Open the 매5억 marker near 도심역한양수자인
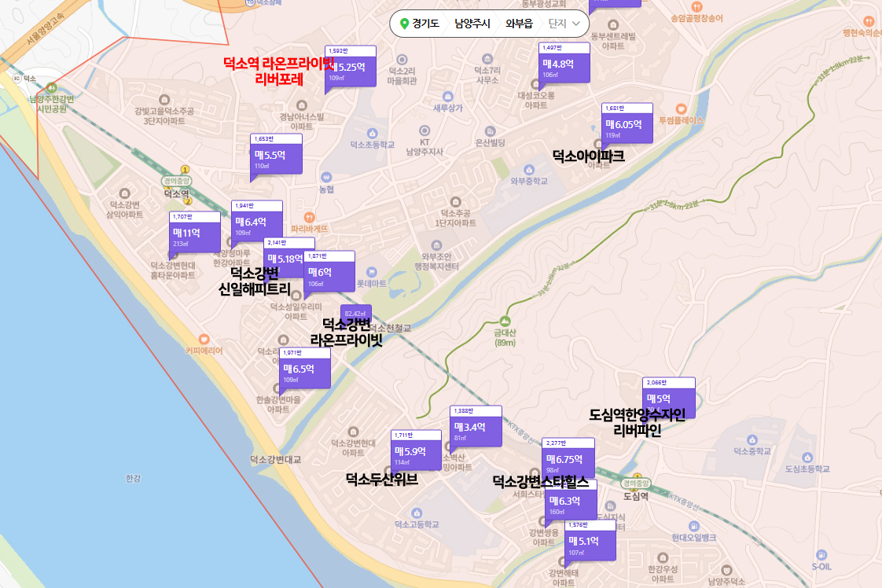This screenshot has width=882, height=588. [x=669, y=398]
